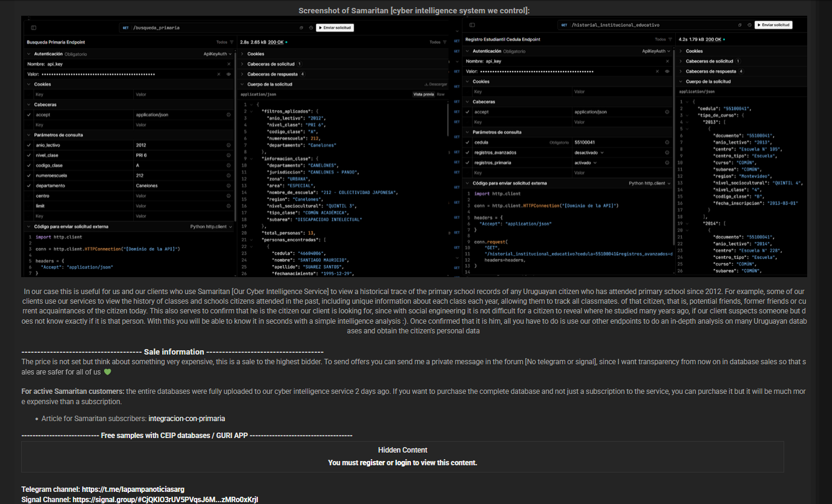Uncheck the registros_primaria parameter
Image resolution: width=832 pixels, height=504 pixels.
coord(468,163)
